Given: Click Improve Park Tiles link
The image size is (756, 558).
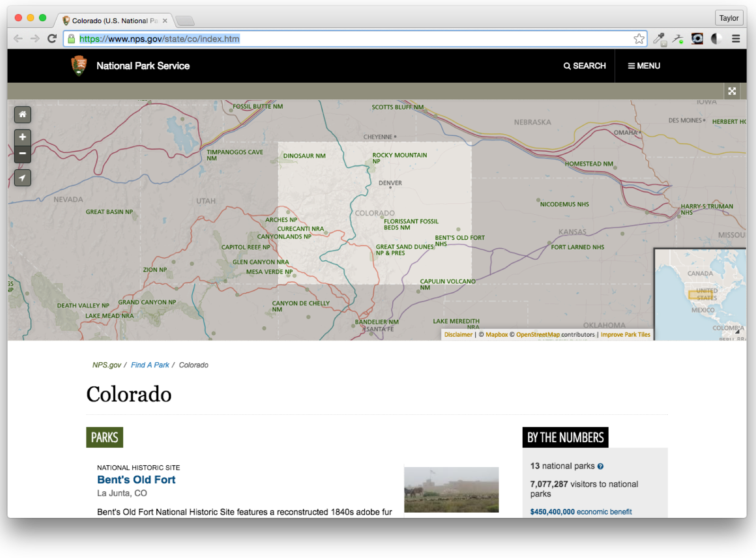Looking at the screenshot, I should (625, 334).
